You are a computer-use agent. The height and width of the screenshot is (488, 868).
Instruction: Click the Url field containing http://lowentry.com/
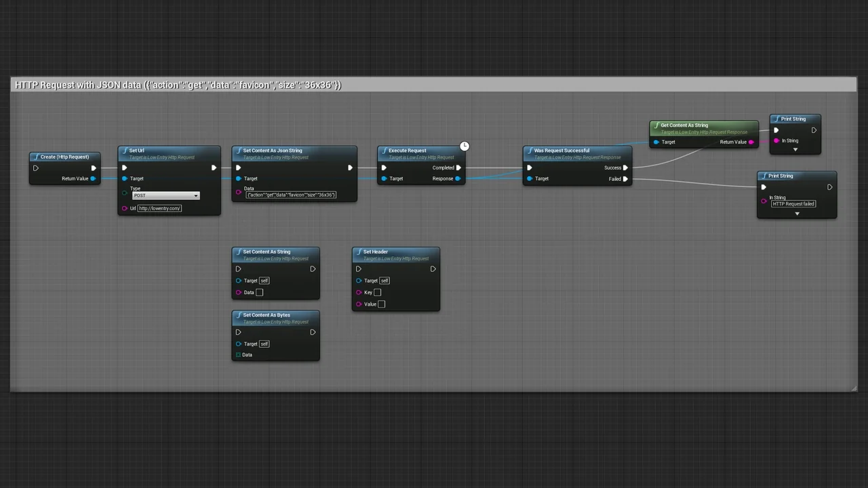click(x=159, y=209)
